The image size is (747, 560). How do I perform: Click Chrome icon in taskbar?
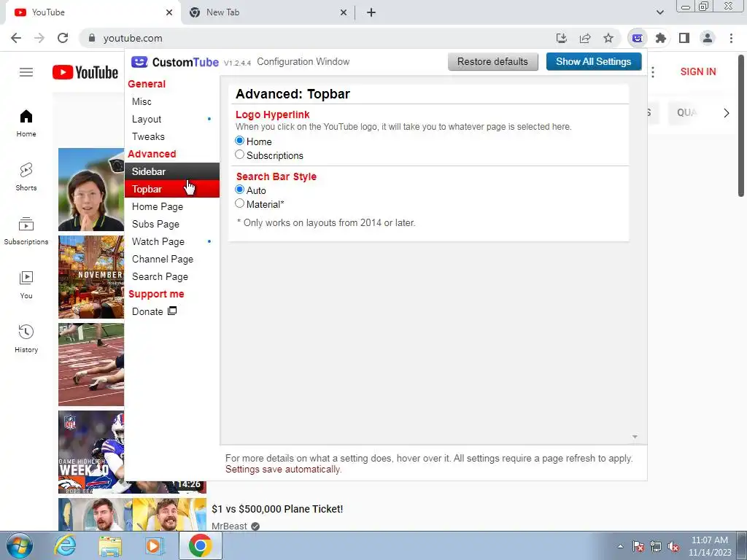pos(200,545)
